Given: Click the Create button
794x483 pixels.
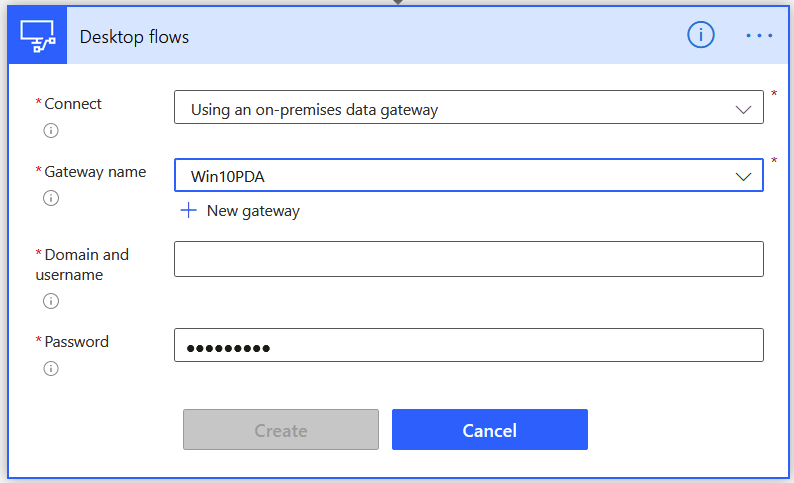Looking at the screenshot, I should click(x=281, y=430).
